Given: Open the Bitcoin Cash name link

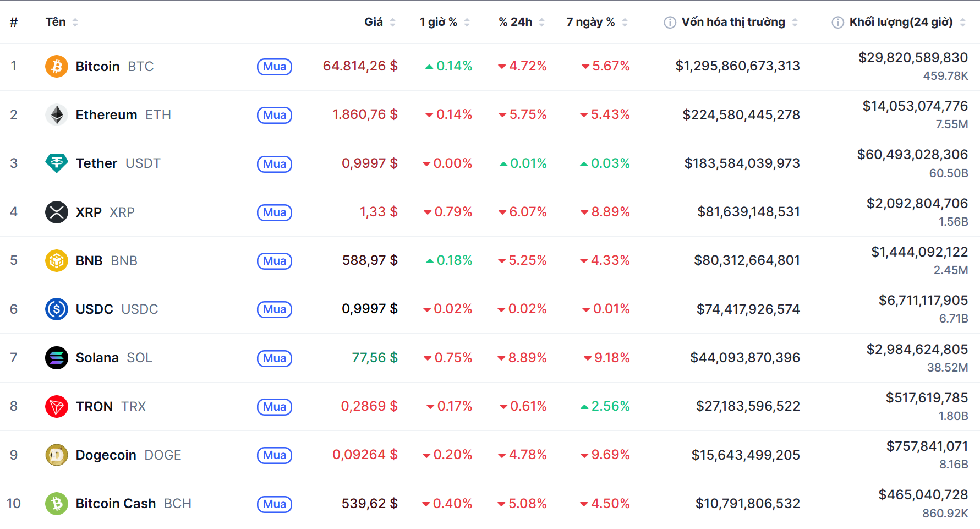Looking at the screenshot, I should (116, 504).
